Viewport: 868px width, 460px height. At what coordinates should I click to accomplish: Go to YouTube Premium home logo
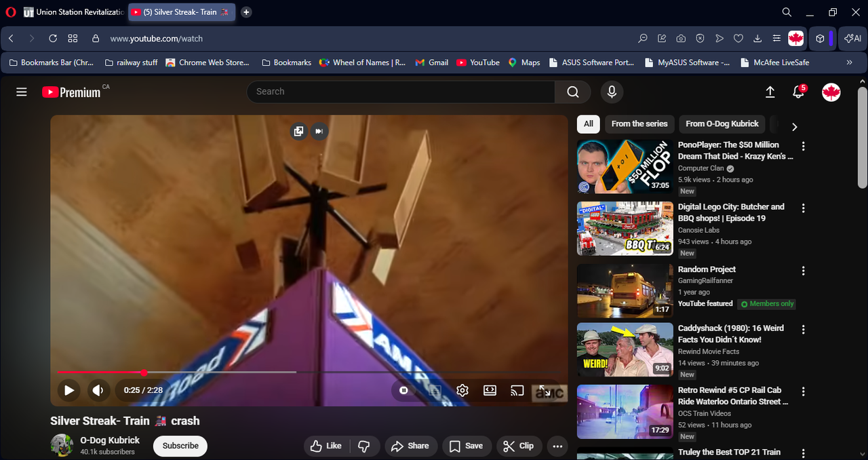point(71,92)
